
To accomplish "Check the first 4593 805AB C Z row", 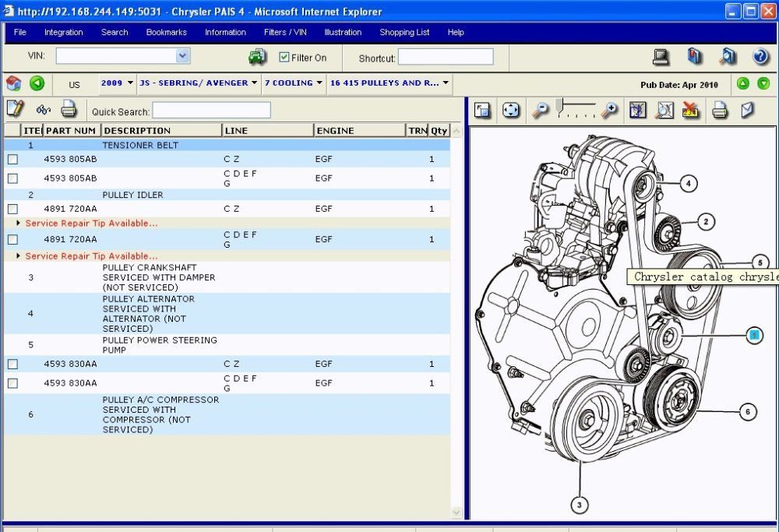I will (x=13, y=160).
